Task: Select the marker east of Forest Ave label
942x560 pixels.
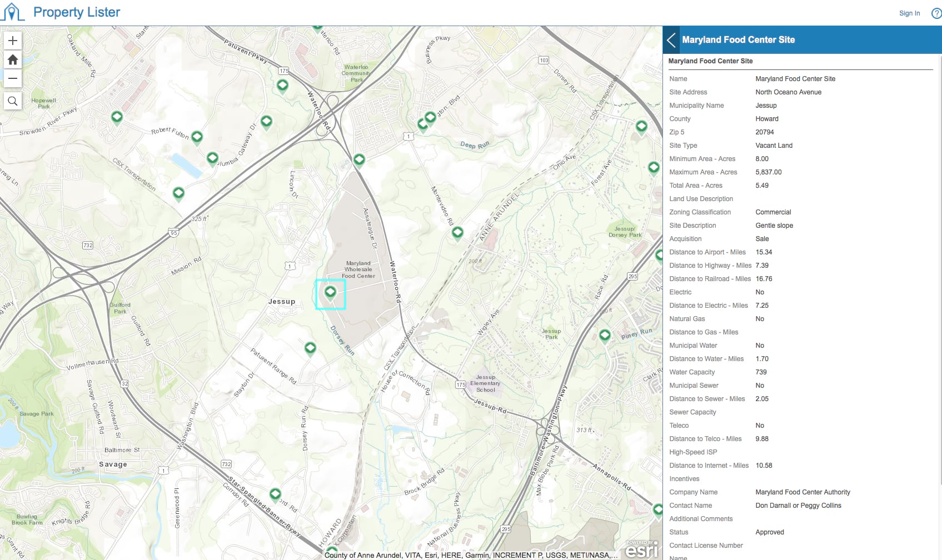Action: tap(654, 167)
